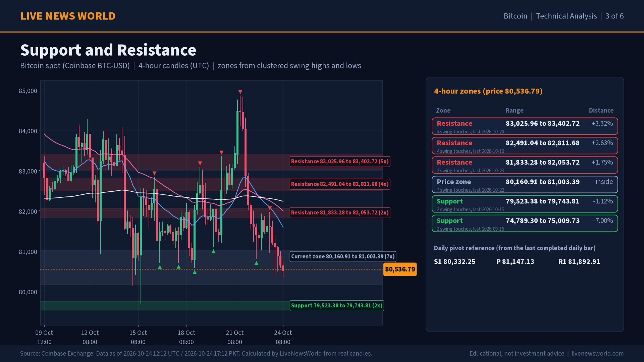Click chart label Current zone 80,160.91 to 81,003.39 (7x)
The image size is (644, 362).
coord(343,256)
